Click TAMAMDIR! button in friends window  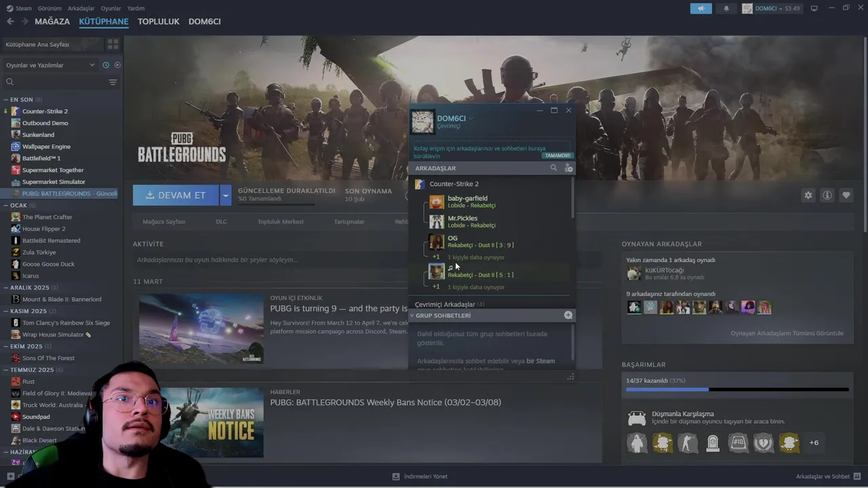[x=557, y=155]
